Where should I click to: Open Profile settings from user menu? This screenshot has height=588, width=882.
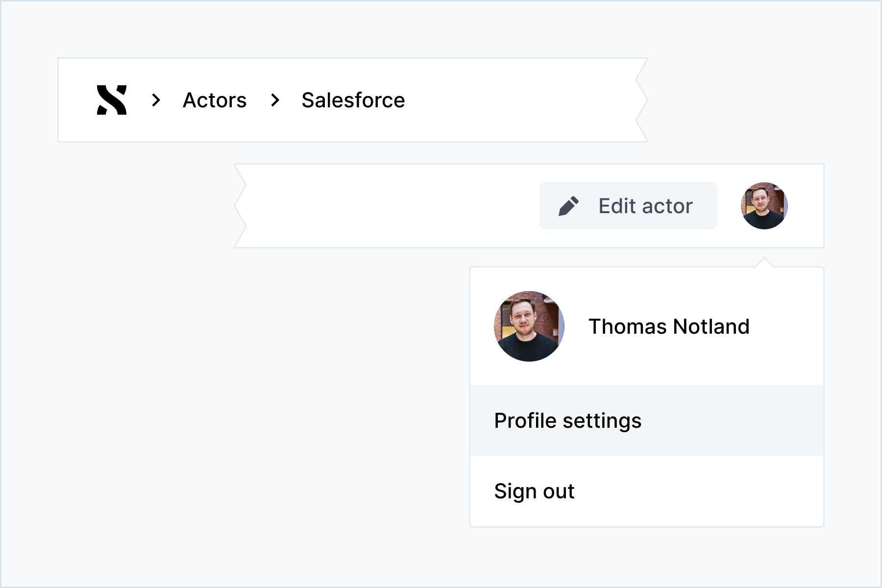pyautogui.click(x=567, y=420)
